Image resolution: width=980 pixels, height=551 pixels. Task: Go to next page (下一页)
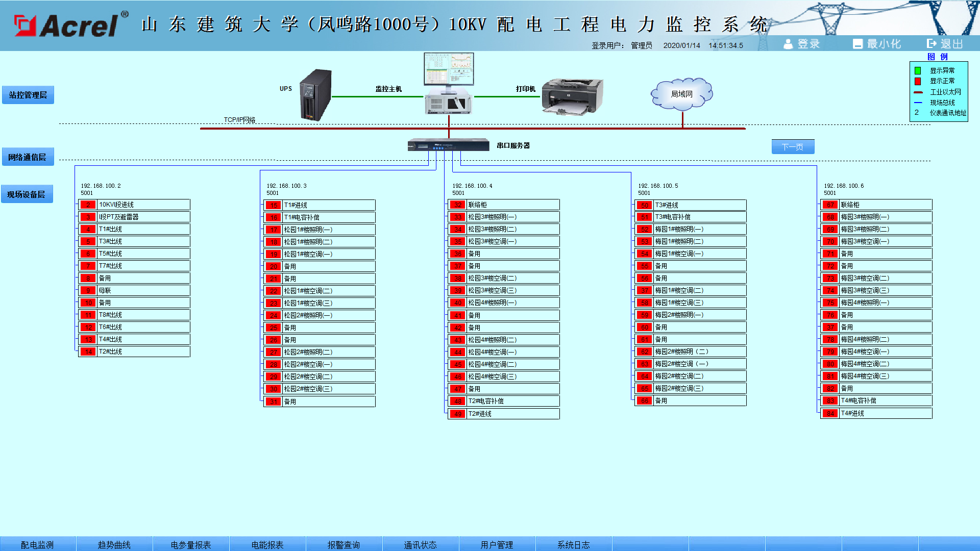tap(793, 147)
